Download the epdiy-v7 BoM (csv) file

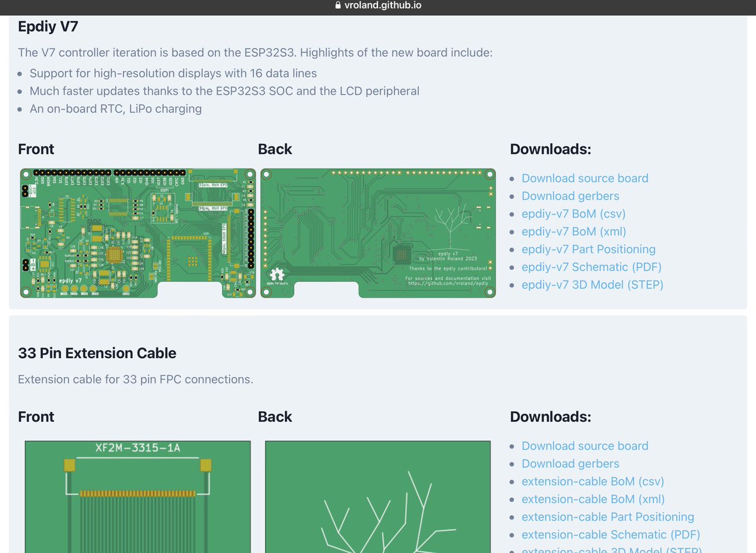[x=573, y=214]
